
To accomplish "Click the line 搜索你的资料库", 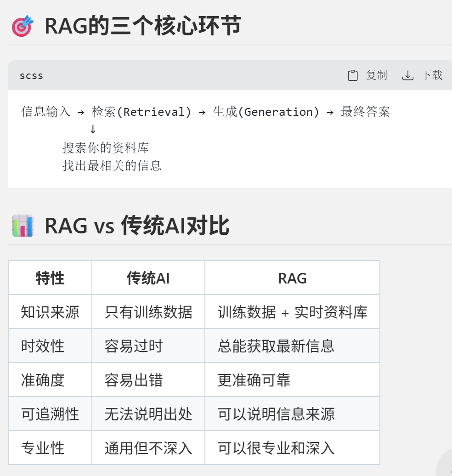I will pos(106,148).
